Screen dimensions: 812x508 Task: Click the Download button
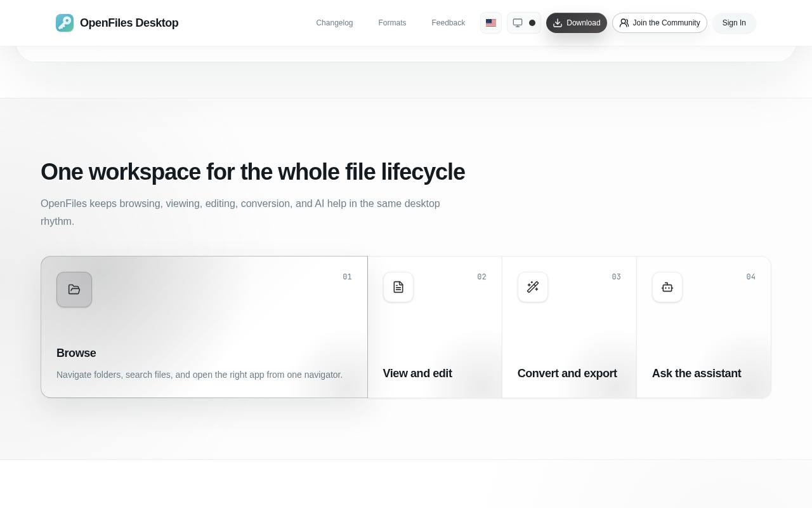577,23
